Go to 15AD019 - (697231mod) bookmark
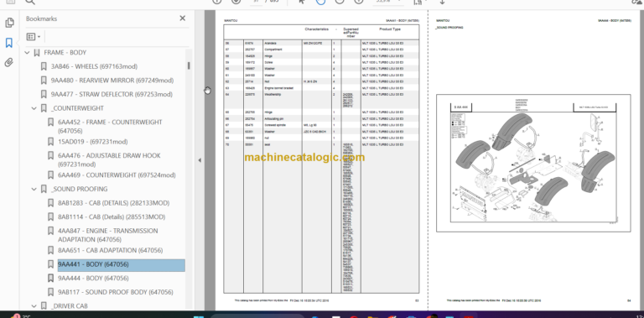The image size is (644, 318). pyautogui.click(x=93, y=142)
